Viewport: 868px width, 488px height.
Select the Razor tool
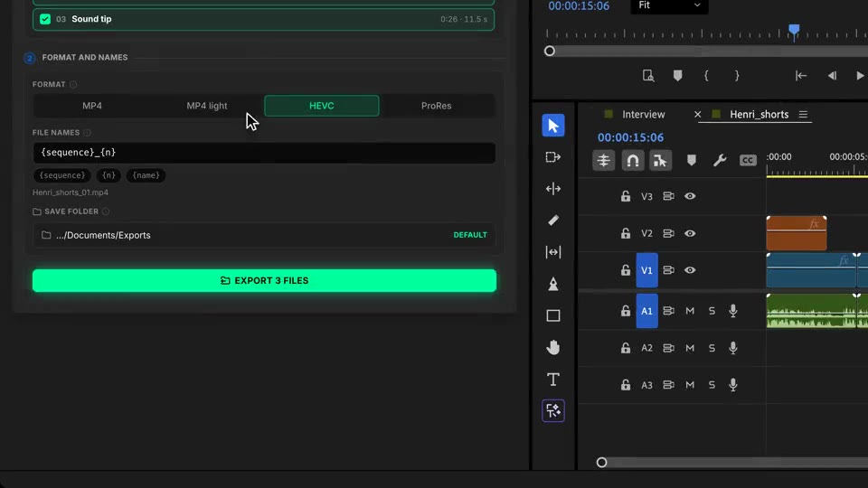553,221
